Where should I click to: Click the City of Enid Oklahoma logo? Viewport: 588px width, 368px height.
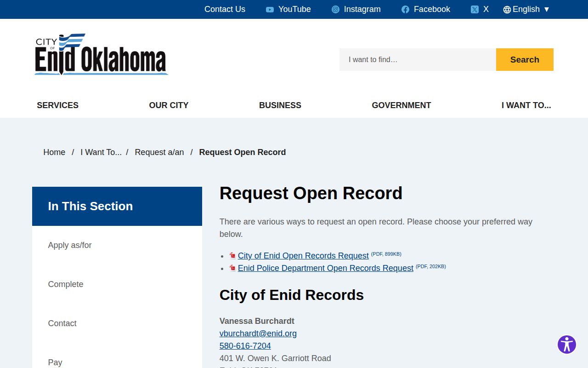(x=102, y=54)
